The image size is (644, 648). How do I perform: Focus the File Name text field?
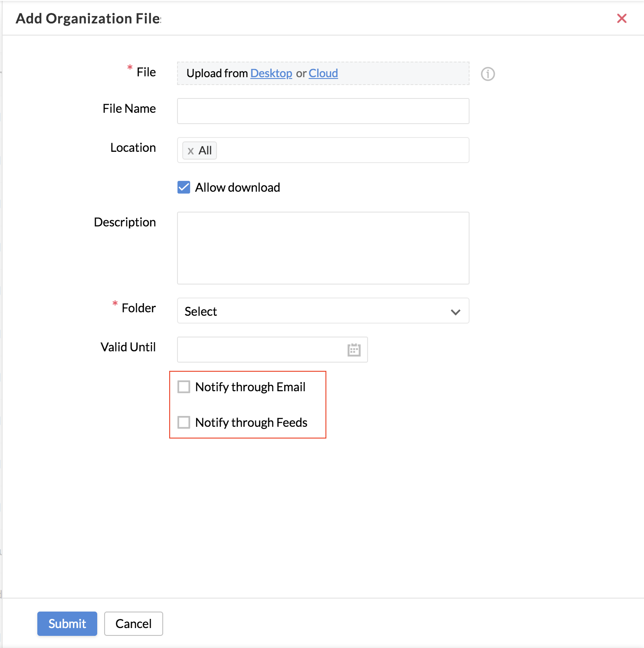323,111
